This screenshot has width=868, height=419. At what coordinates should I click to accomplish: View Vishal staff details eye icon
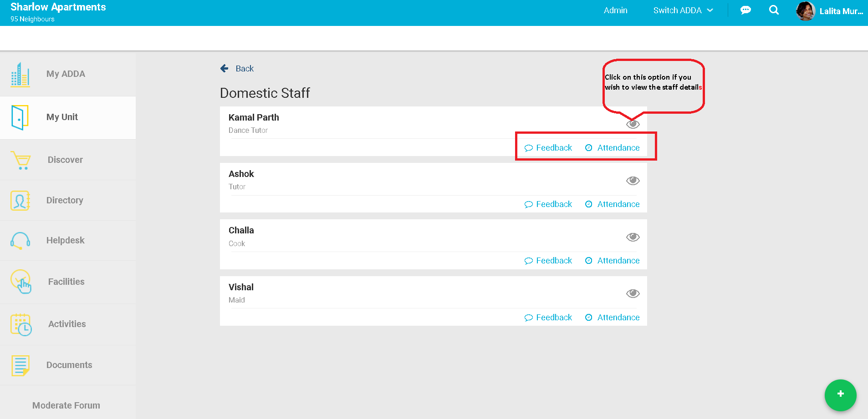tap(633, 293)
